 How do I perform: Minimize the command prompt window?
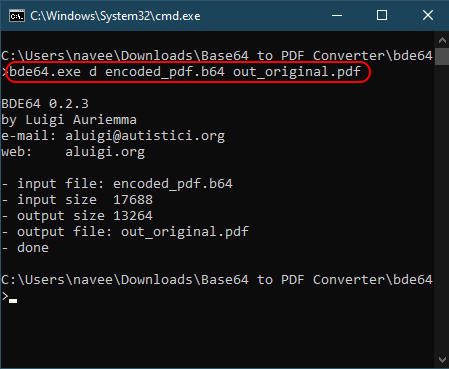[337, 15]
